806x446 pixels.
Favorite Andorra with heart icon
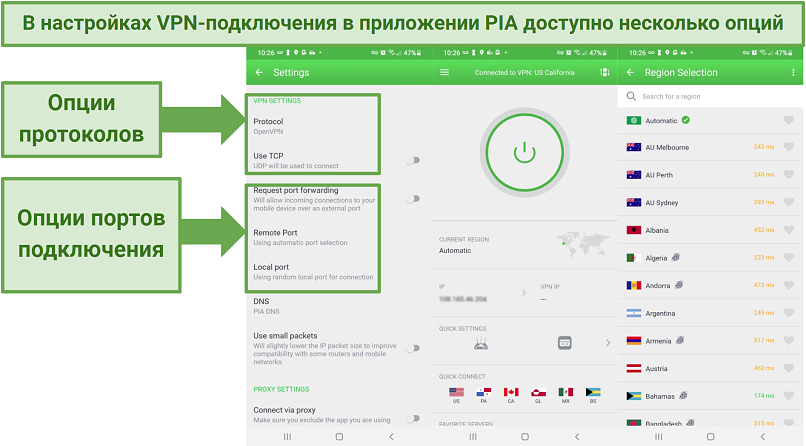coord(789,285)
